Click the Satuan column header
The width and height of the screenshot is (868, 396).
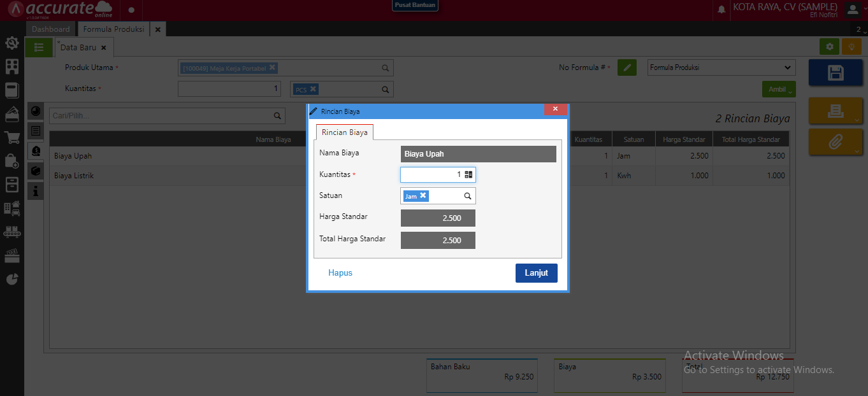click(x=633, y=139)
